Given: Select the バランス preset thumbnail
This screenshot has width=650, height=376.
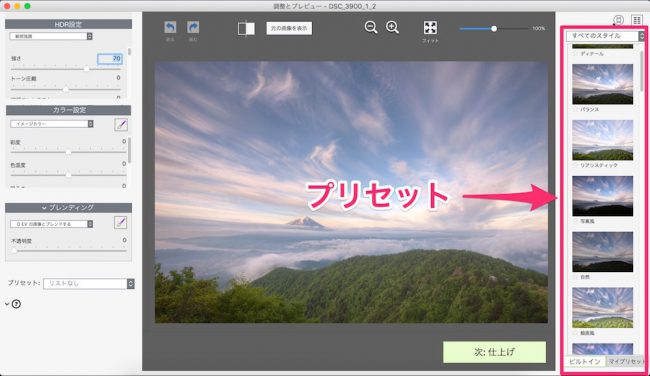Looking at the screenshot, I should pyautogui.click(x=603, y=84).
